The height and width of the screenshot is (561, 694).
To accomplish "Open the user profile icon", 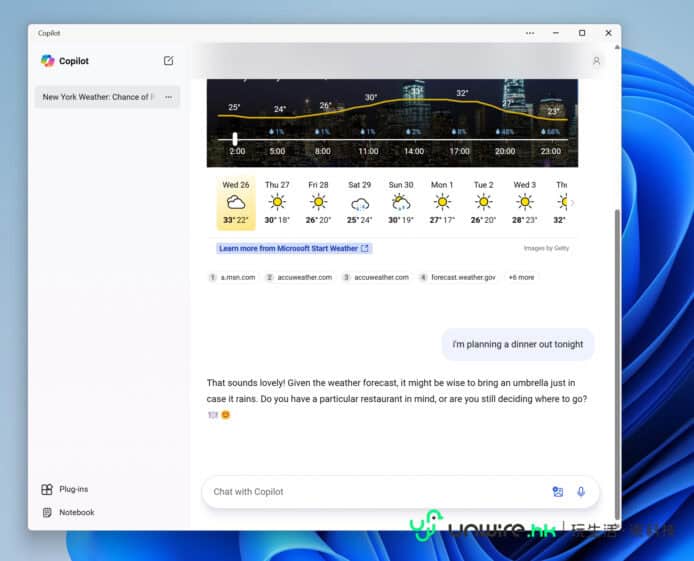I will (x=596, y=61).
